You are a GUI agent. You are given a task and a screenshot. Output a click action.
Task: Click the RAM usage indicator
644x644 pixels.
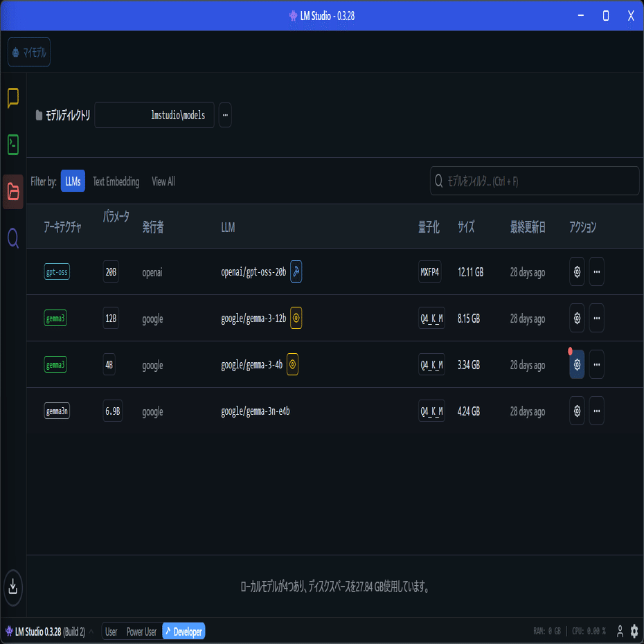(546, 632)
